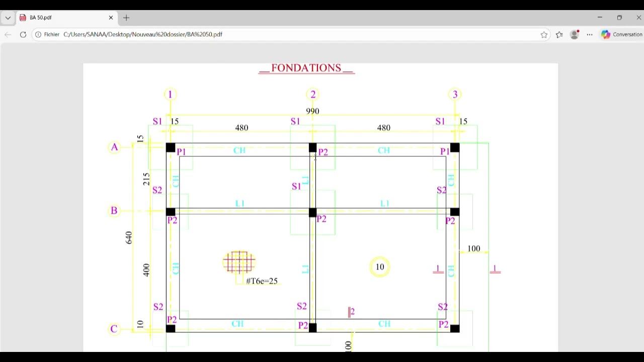Click the 400 vertical dimension
This screenshot has height=362, width=644.
pos(146,270)
